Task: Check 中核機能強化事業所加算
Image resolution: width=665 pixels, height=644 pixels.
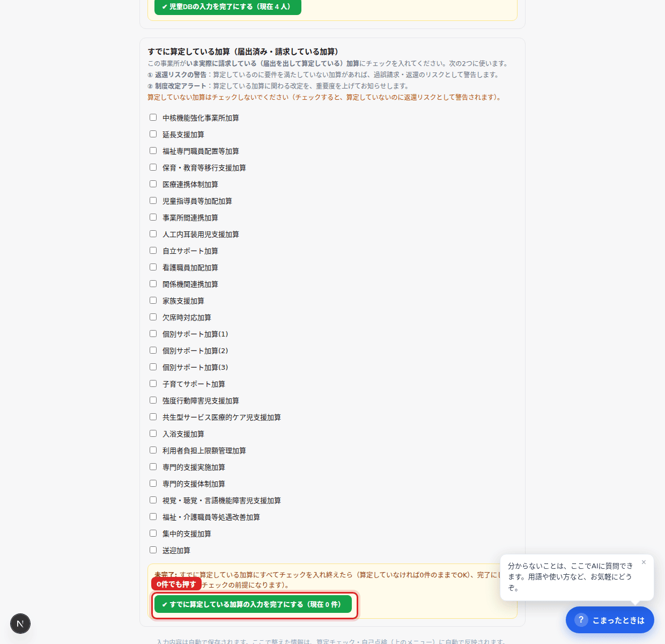Action: 153,118
